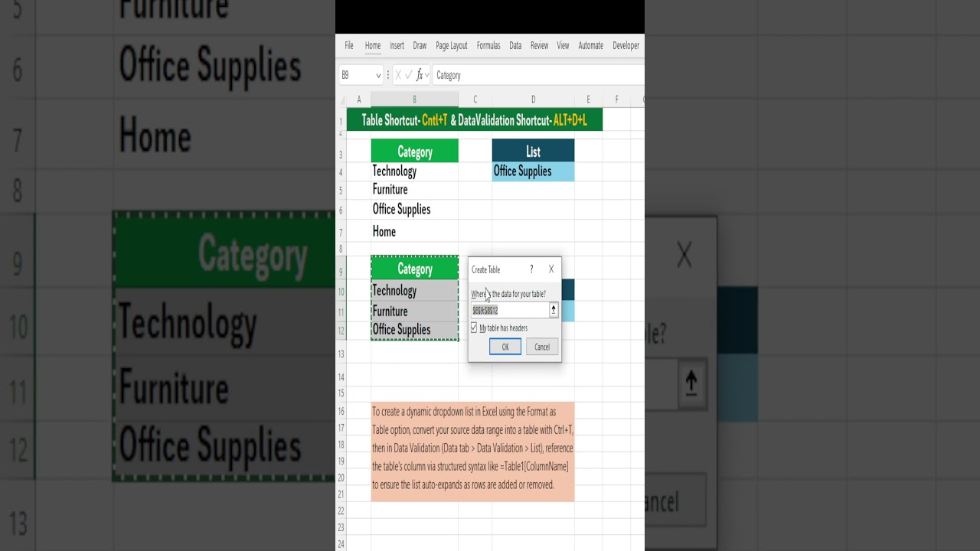Open the Data ribbon tab
This screenshot has height=551, width=980.
[515, 45]
